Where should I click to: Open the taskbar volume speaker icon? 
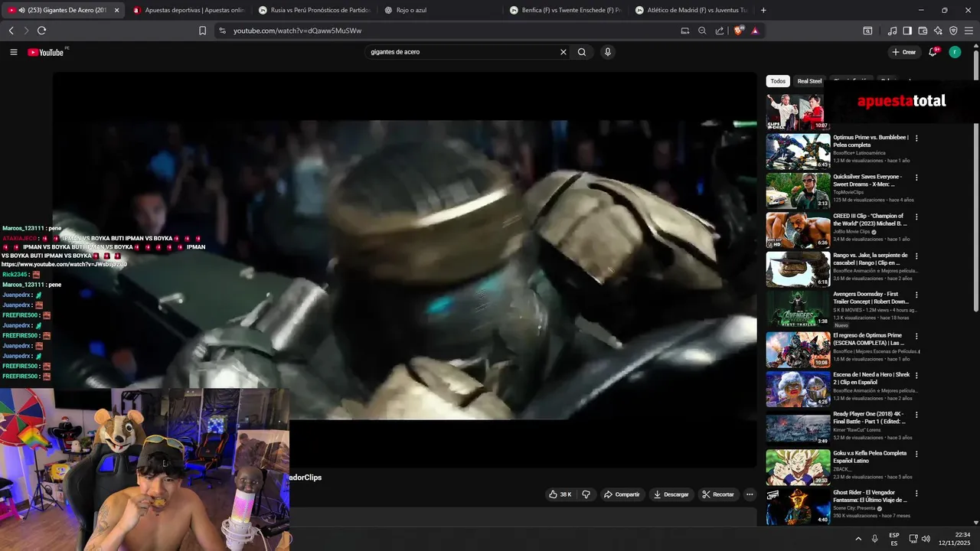pos(926,539)
